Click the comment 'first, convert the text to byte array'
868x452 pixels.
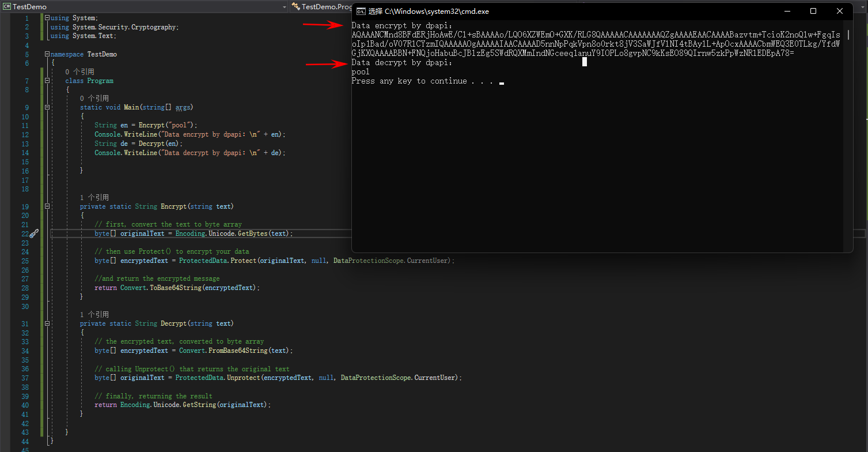168,224
